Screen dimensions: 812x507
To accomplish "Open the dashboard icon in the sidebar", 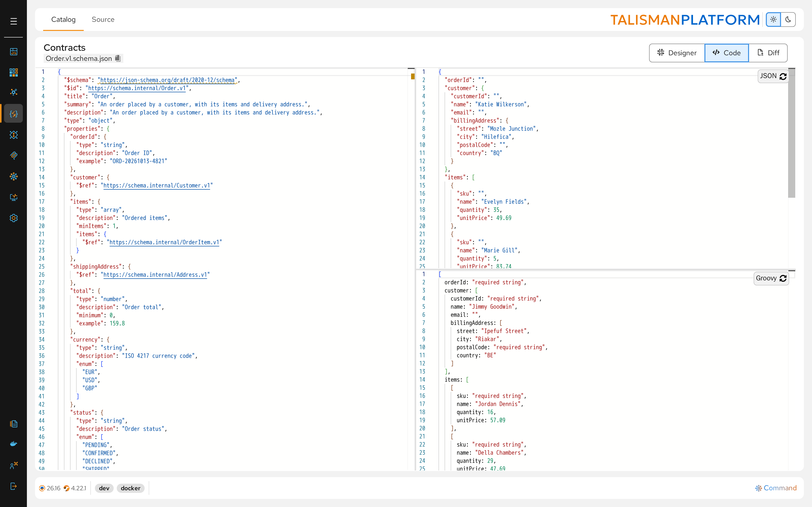I will [13, 51].
